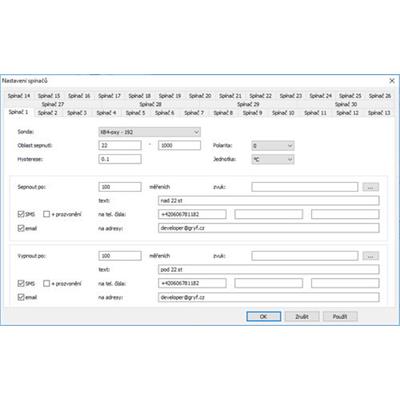Open the Jednotka unit dropdown
Viewport: 400px width, 400px height.
[x=273, y=159]
